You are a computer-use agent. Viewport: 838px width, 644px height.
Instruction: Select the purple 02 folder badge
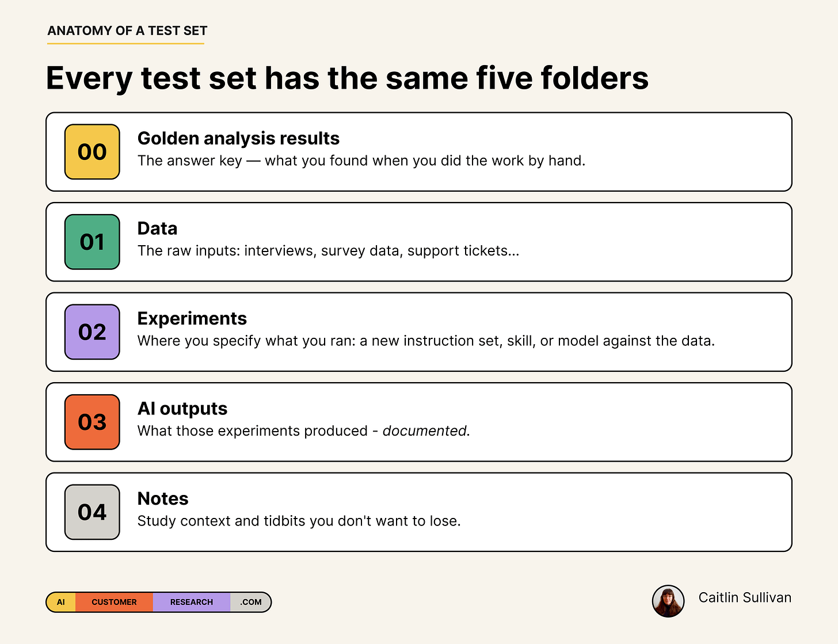92,332
